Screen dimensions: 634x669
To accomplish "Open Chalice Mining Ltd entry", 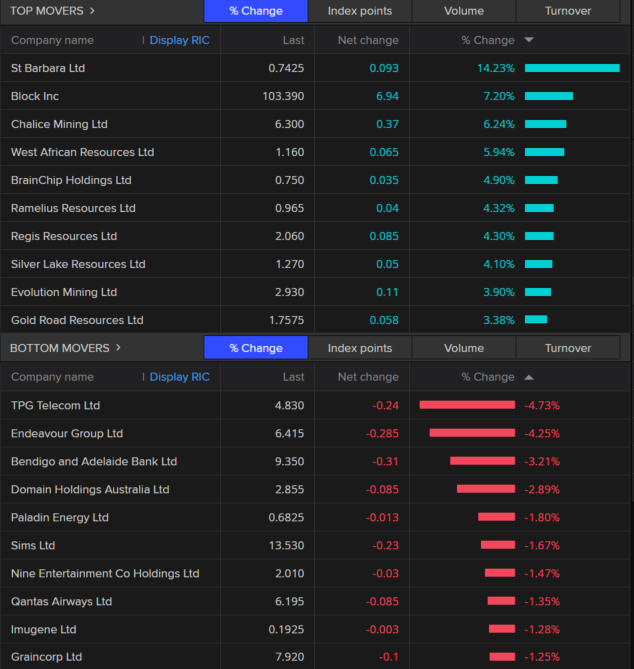I will tap(59, 124).
